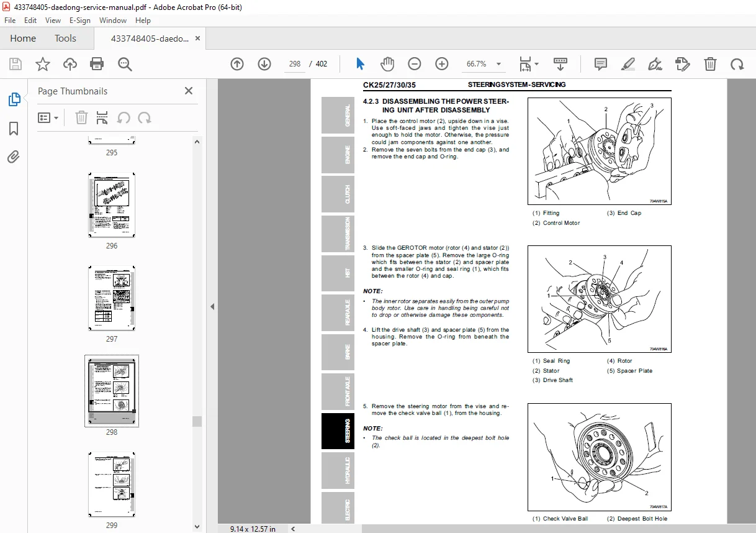Click the total page count 402 text
Screen dimensions: 756x533
322,64
